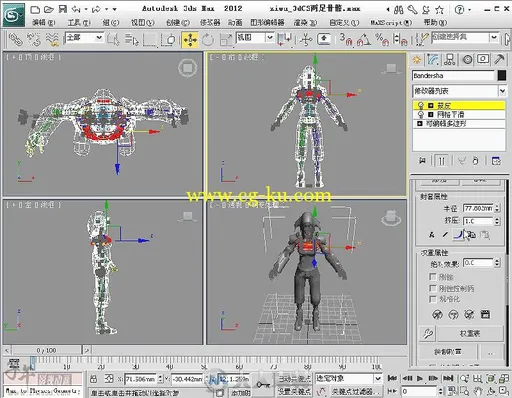Open the Edit menu in menu bar

click(43, 22)
